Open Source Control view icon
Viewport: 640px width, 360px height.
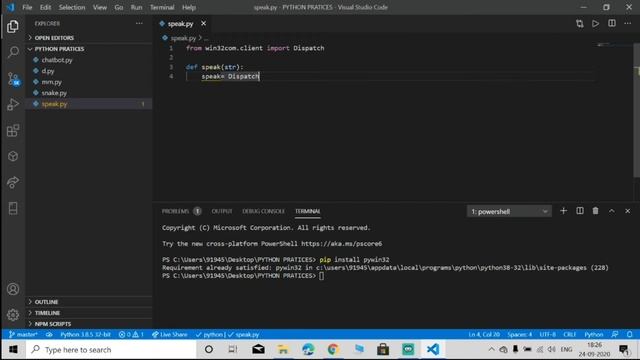click(13, 78)
